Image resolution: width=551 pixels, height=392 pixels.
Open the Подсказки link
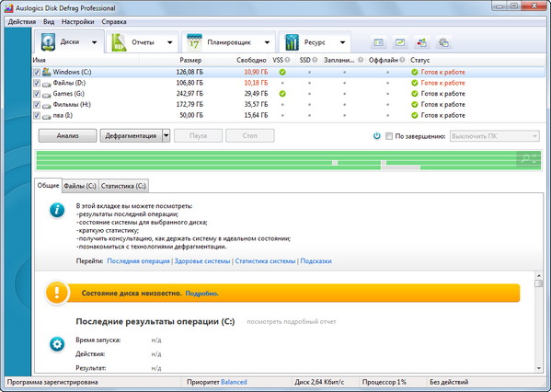pyautogui.click(x=316, y=261)
